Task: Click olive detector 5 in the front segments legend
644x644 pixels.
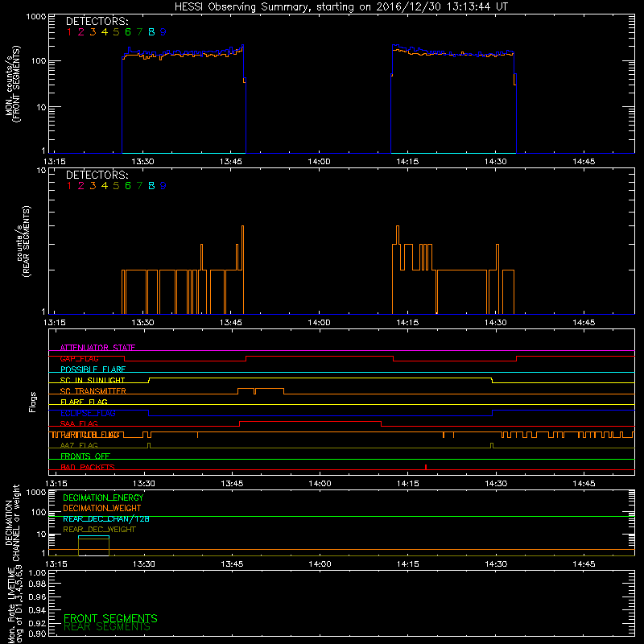Action: 116,32
